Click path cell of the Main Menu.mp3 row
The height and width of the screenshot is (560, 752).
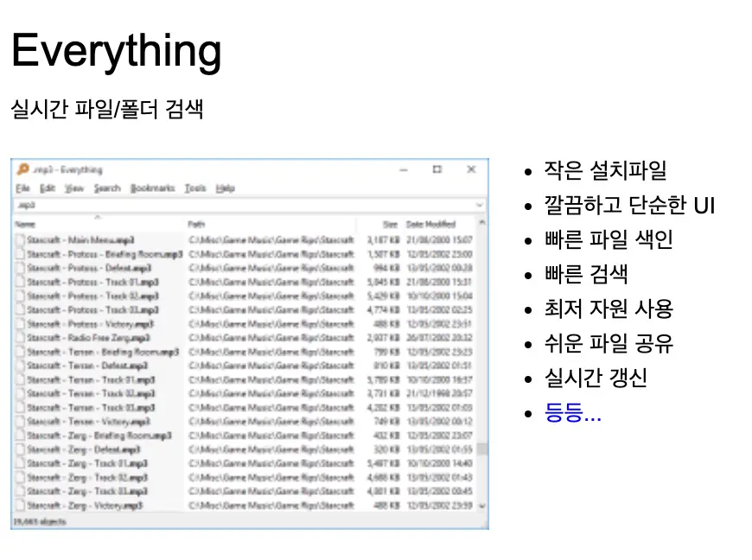tap(271, 239)
